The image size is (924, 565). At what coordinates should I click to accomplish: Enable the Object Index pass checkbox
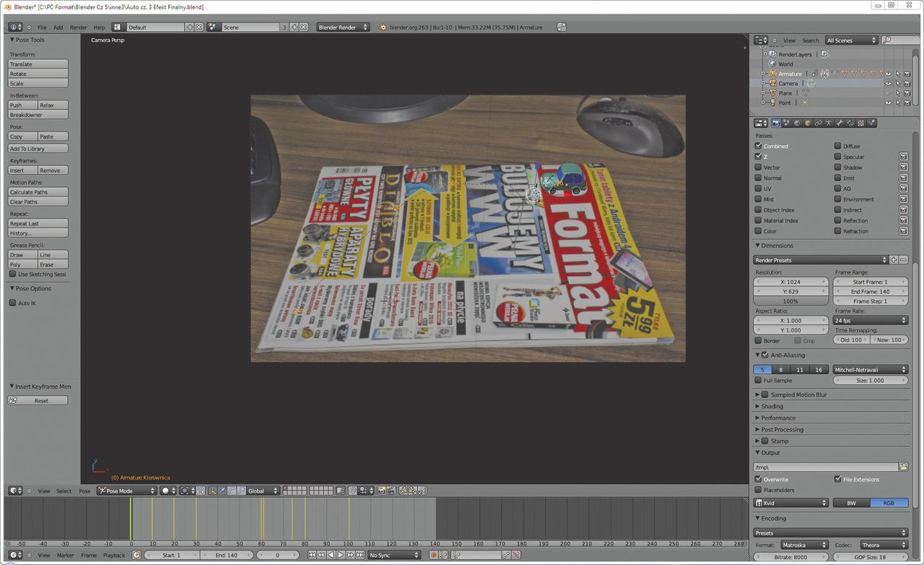758,210
